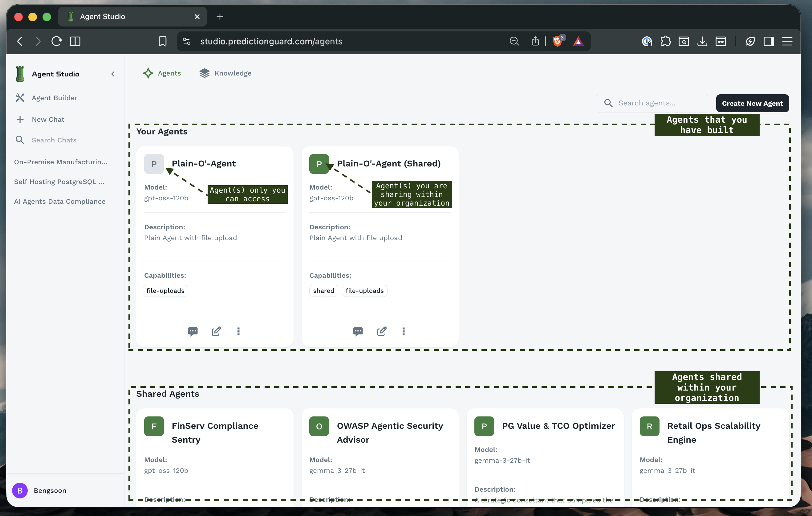The height and width of the screenshot is (516, 812).
Task: Collapse the Agent Studio sidebar
Action: [113, 74]
